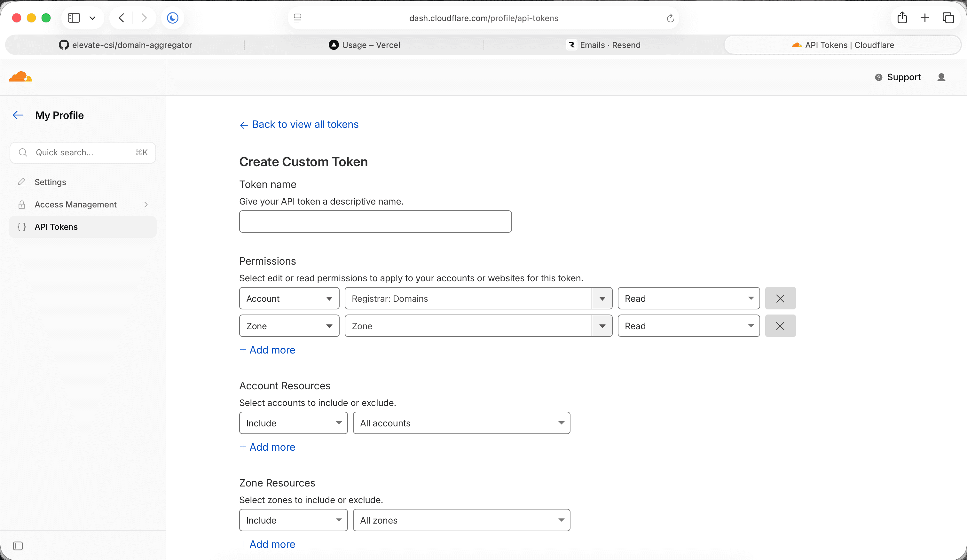Open Include dropdown under Account Resources
The height and width of the screenshot is (560, 967).
coord(294,423)
